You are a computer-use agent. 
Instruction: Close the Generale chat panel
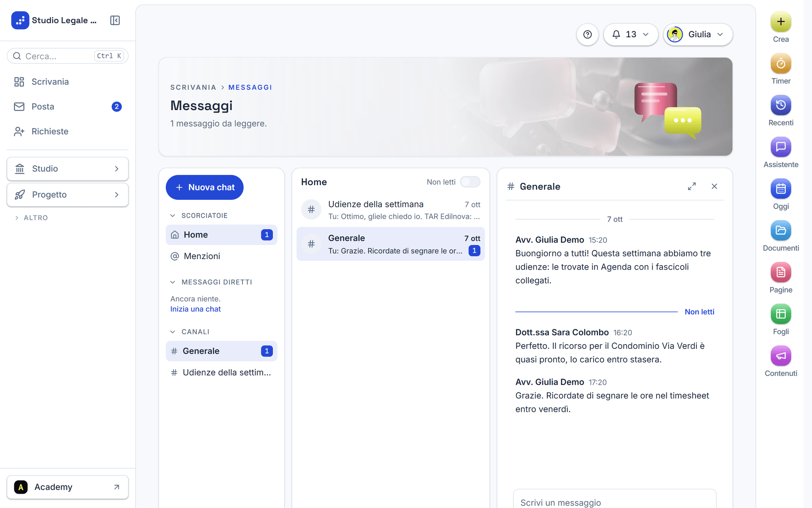pyautogui.click(x=714, y=186)
